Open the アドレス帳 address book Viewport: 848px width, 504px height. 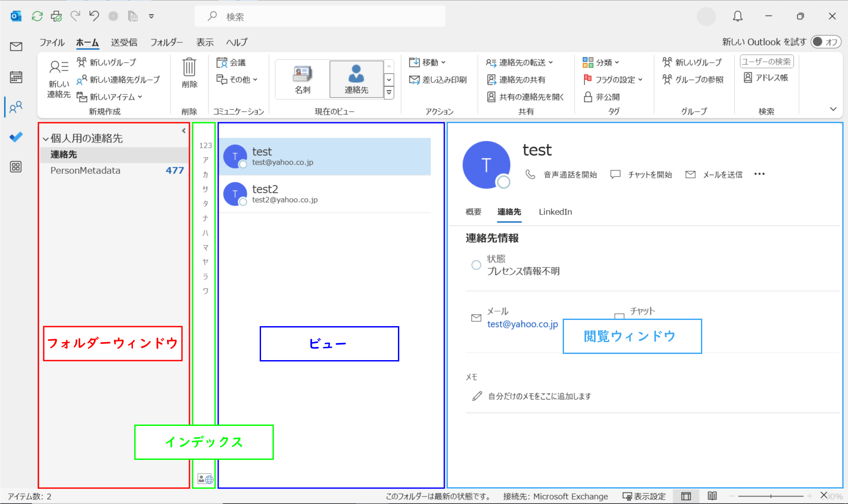click(x=766, y=78)
